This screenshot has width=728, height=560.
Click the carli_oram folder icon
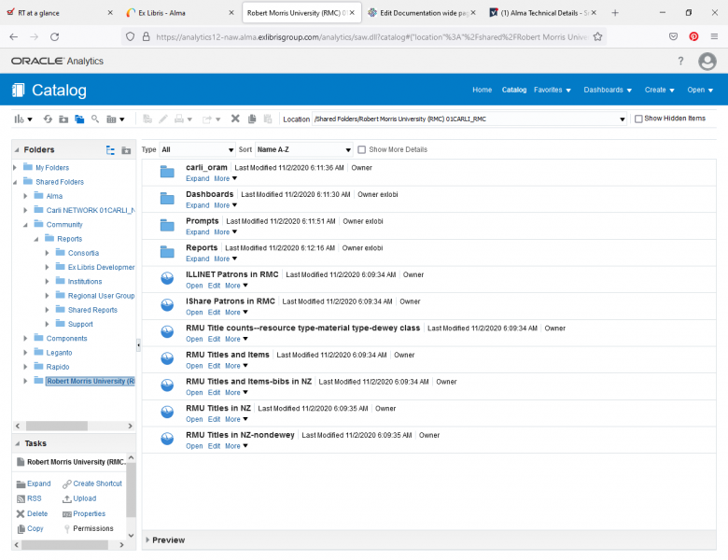[167, 172]
